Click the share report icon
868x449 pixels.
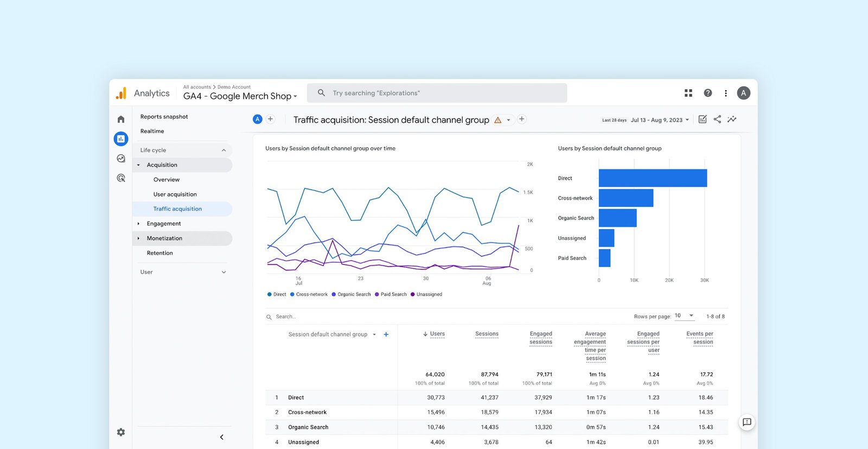point(717,119)
